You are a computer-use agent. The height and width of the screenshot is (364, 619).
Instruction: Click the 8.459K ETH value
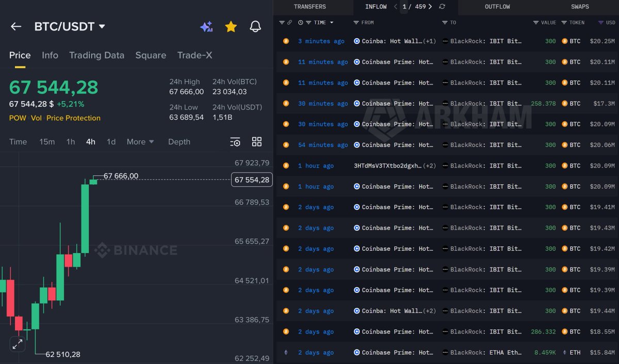546,353
